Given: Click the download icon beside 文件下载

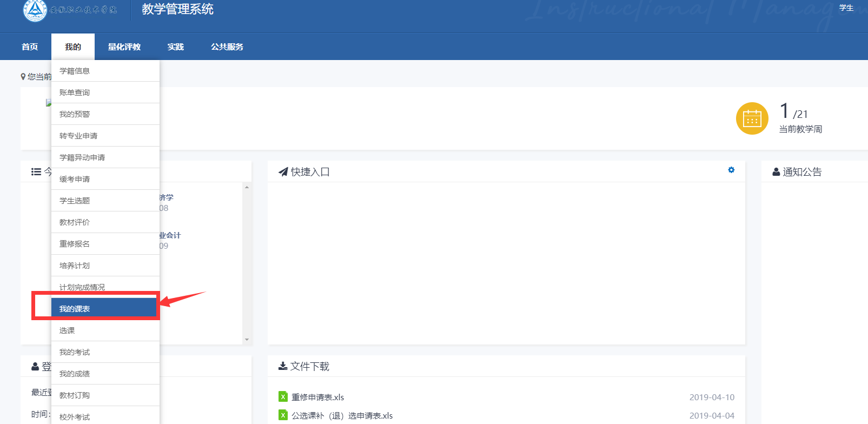Looking at the screenshot, I should click(283, 366).
